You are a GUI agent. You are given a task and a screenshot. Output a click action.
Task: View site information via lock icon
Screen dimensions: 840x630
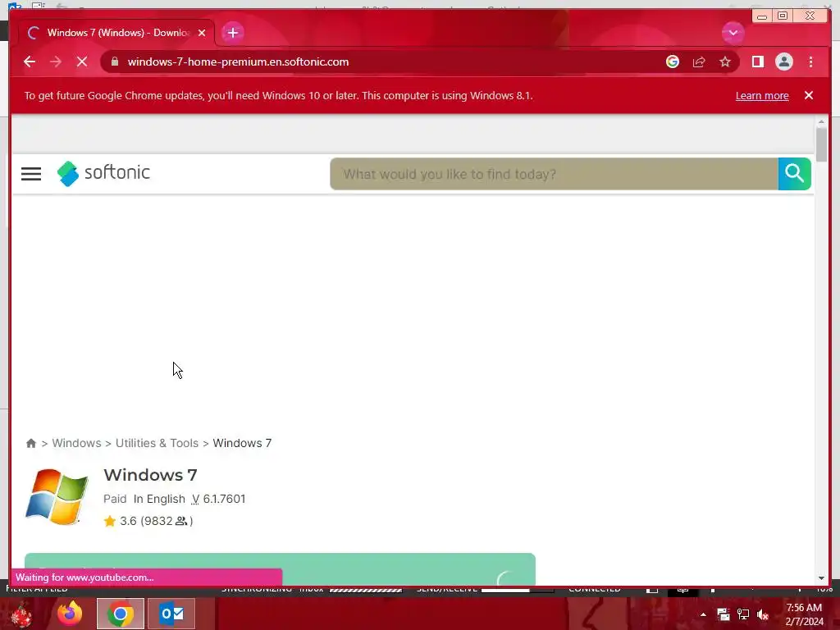(114, 62)
